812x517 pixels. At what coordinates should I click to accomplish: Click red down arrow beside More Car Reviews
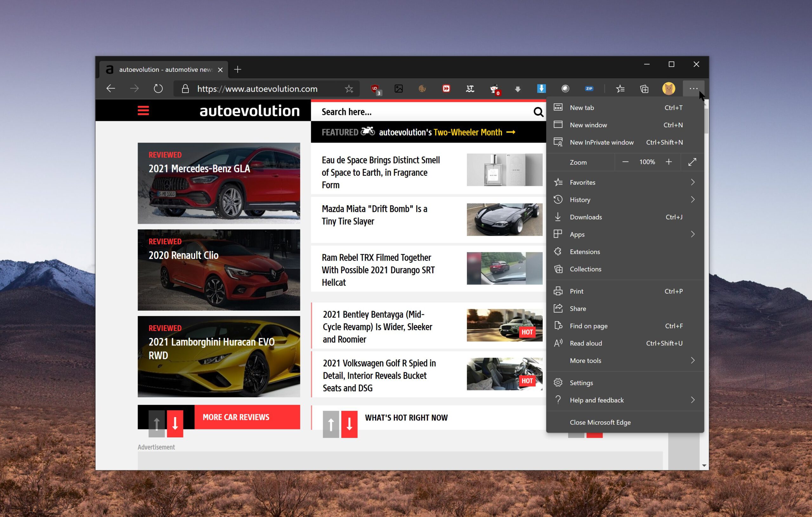(x=175, y=424)
